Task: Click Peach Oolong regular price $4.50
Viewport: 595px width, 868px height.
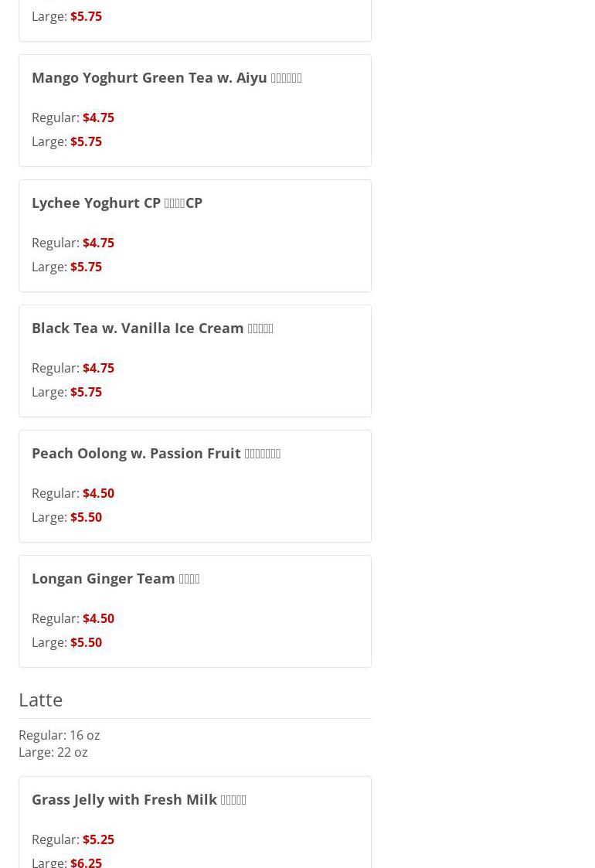Action: pyautogui.click(x=98, y=494)
